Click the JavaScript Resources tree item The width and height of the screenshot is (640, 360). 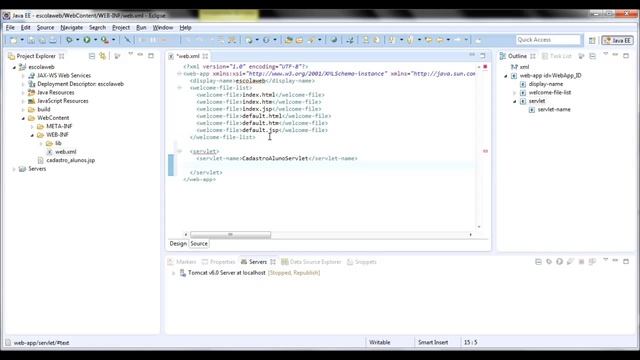point(62,101)
